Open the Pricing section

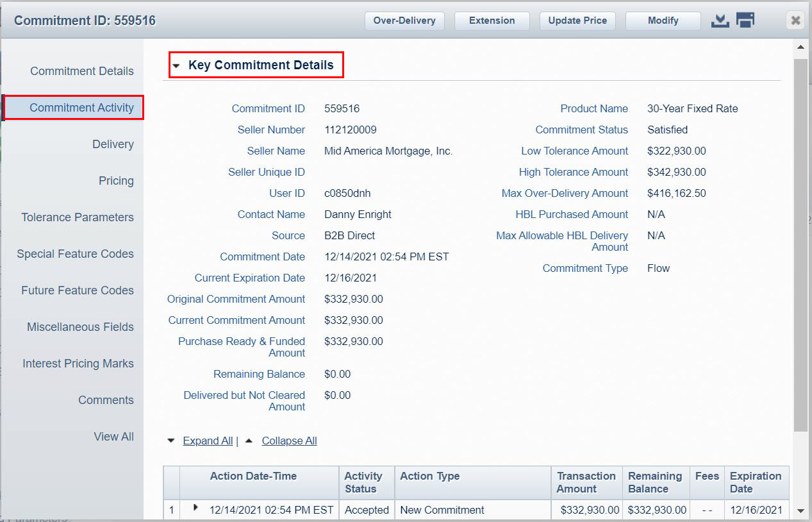116,181
